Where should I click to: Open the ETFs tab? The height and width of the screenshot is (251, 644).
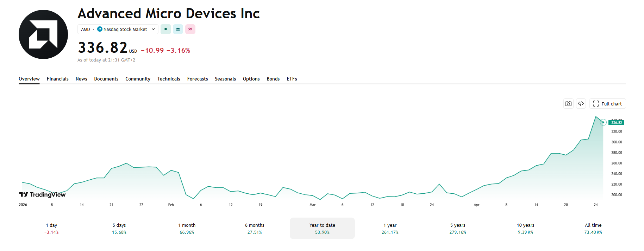[292, 79]
